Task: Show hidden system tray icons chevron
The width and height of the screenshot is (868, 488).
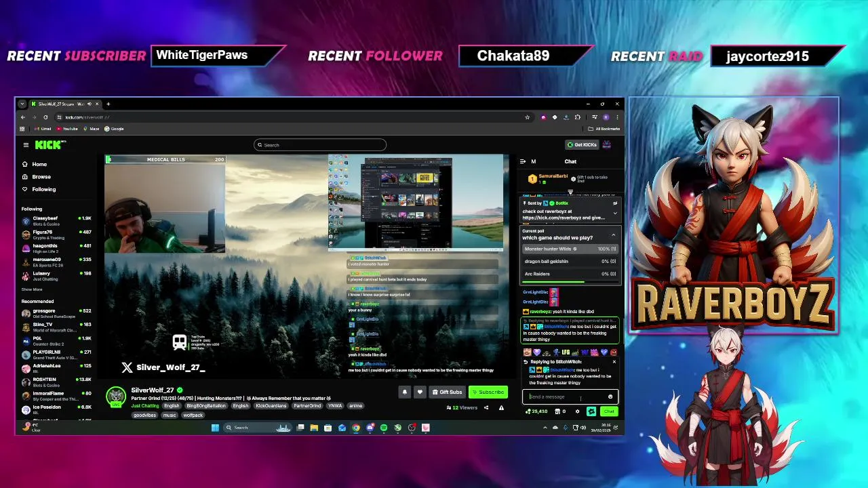Action: point(545,428)
